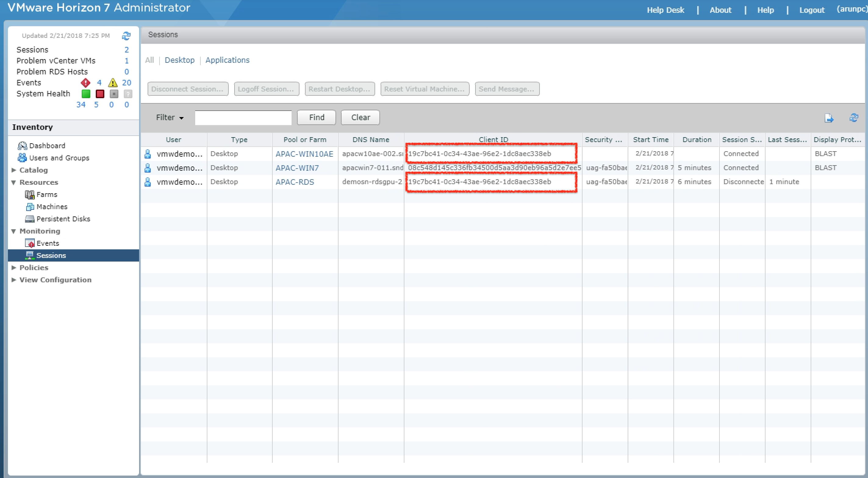Refresh the dashboard status panel
The image size is (868, 478).
(126, 35)
